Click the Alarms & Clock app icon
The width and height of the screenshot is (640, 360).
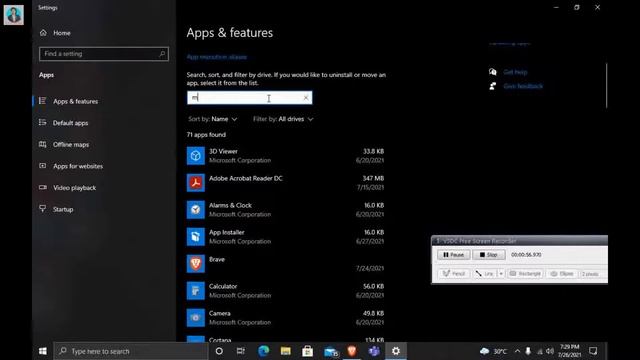click(x=196, y=209)
